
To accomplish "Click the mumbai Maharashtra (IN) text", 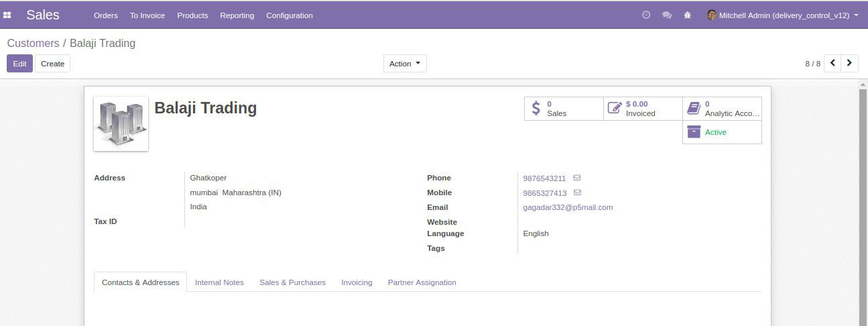I will 236,193.
